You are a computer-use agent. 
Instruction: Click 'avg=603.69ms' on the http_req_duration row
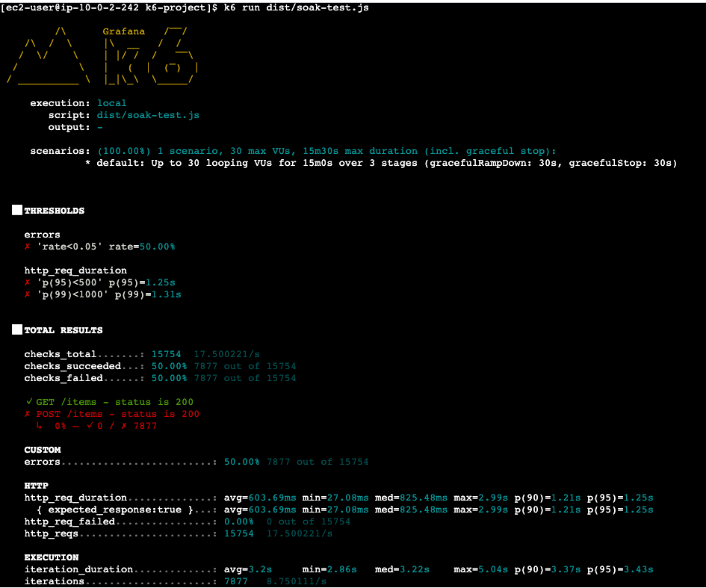260,498
